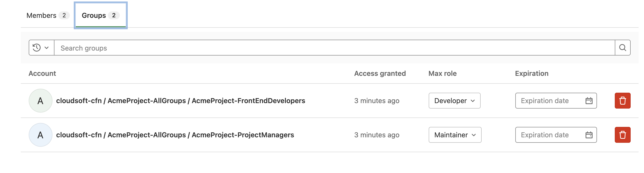Remove ProjectManagers group using trash icon
Image resolution: width=644 pixels, height=173 pixels.
pos(622,135)
